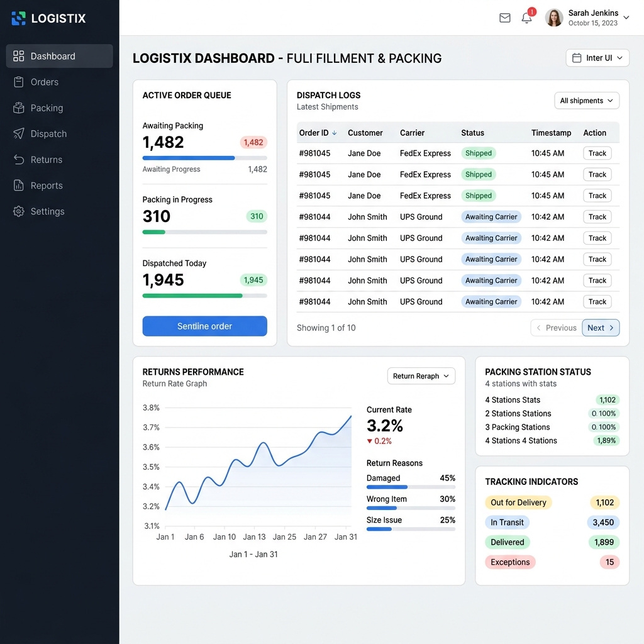Open Returns in the sidebar
The image size is (644, 644).
pos(60,159)
